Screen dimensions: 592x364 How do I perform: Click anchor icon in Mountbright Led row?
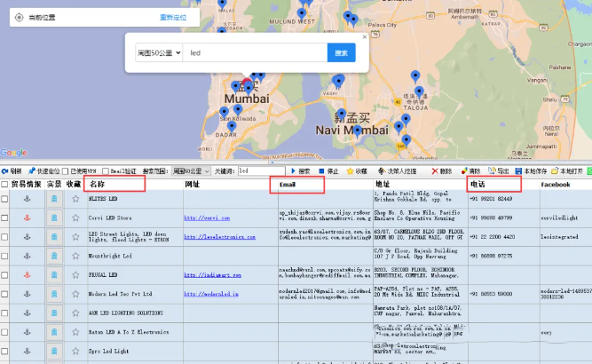[28, 256]
